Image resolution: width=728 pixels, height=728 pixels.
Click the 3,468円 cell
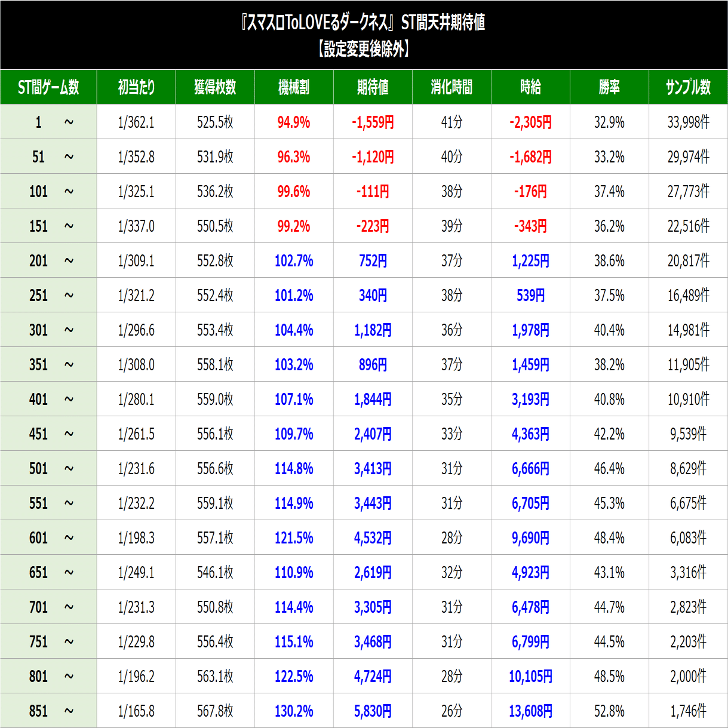[373, 642]
